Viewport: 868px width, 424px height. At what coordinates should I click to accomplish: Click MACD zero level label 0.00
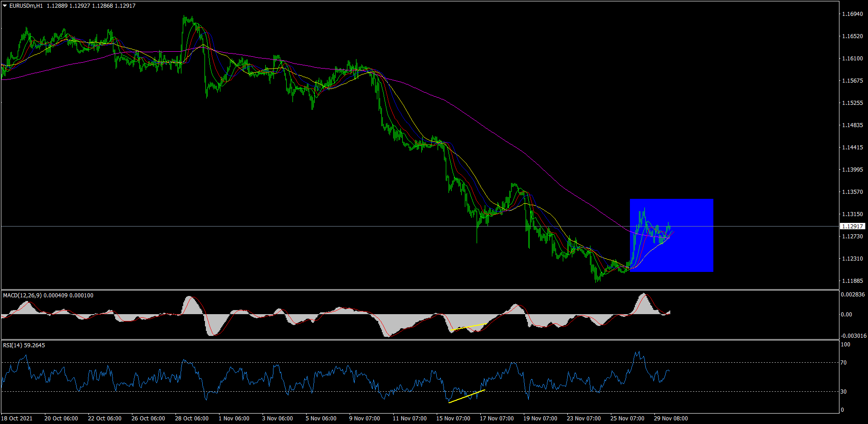pyautogui.click(x=846, y=315)
